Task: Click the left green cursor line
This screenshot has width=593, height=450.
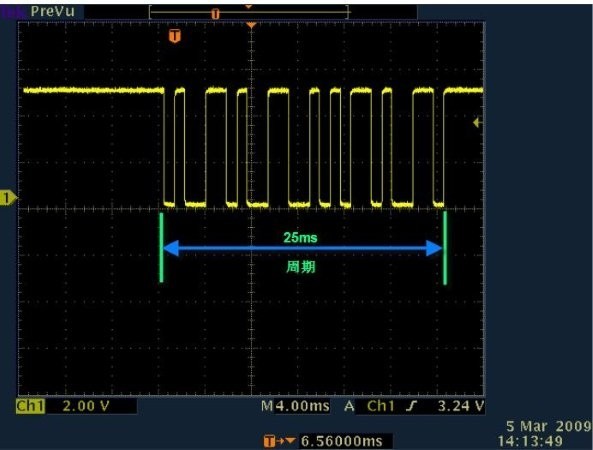Action: (x=161, y=247)
